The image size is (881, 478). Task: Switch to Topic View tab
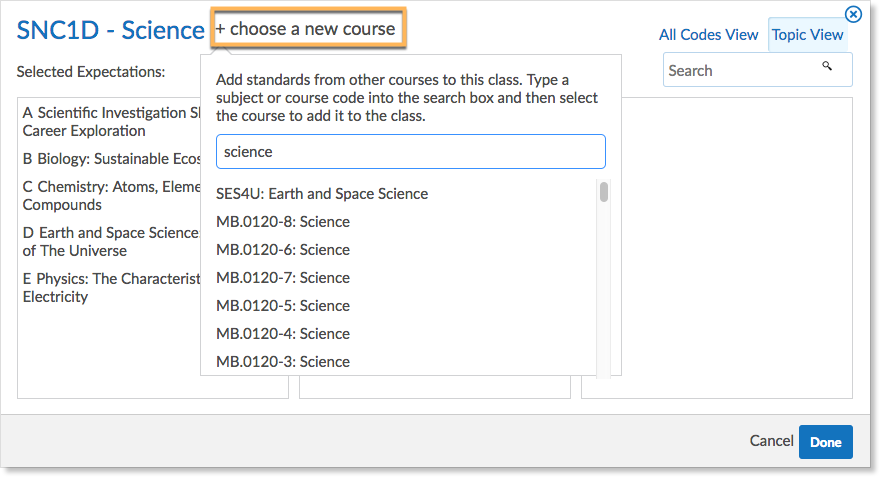pyautogui.click(x=807, y=35)
